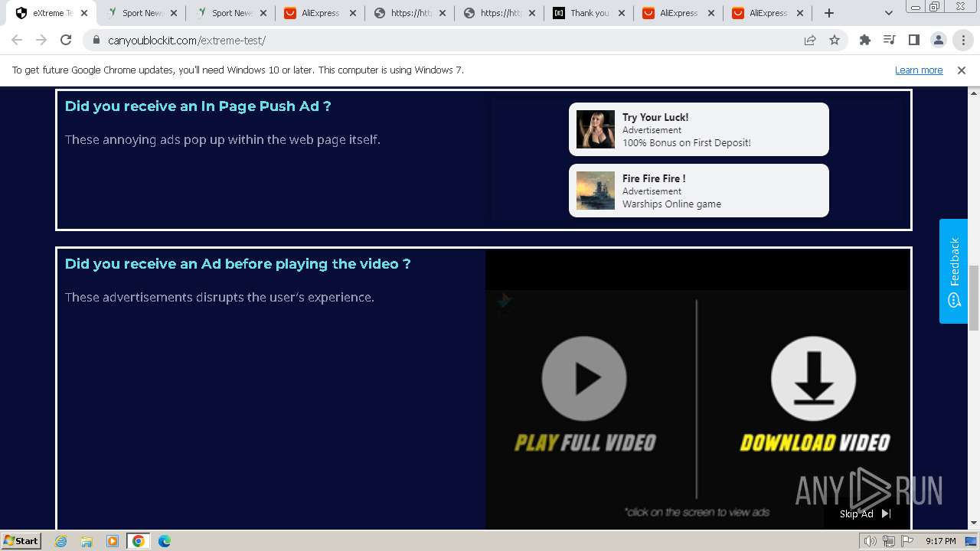This screenshot has width=980, height=551.
Task: Go back to the previous page
Action: [17, 40]
